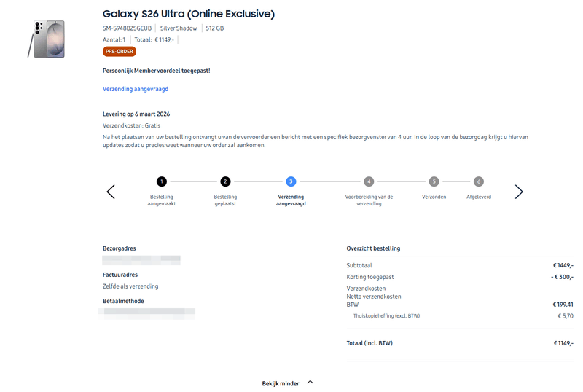Collapse details with the Bekijk minder chevron

coord(310,383)
